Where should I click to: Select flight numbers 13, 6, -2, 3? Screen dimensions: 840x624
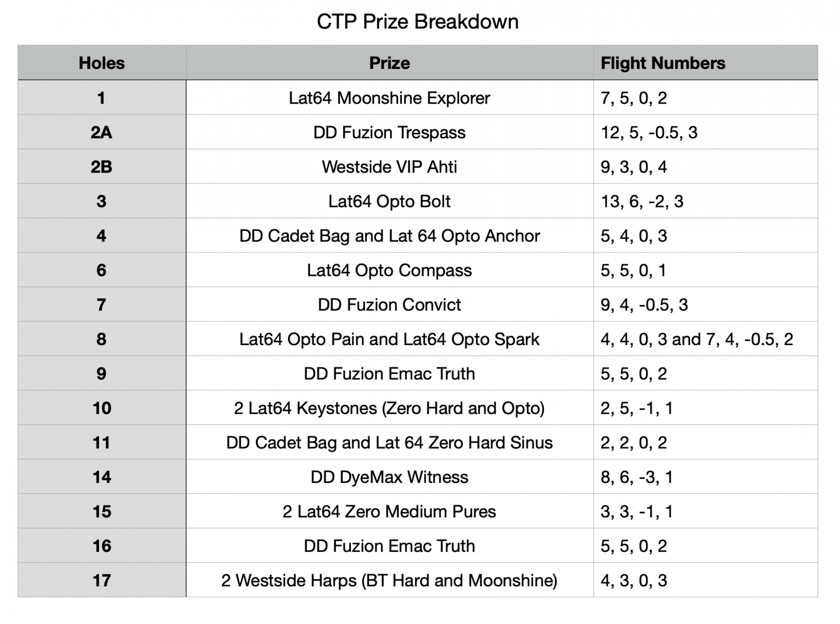[642, 202]
